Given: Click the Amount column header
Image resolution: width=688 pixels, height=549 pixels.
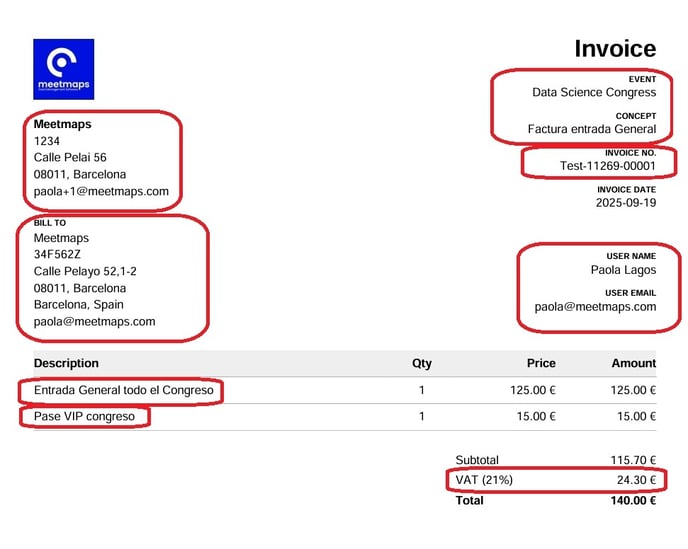Looking at the screenshot, I should point(634,363).
